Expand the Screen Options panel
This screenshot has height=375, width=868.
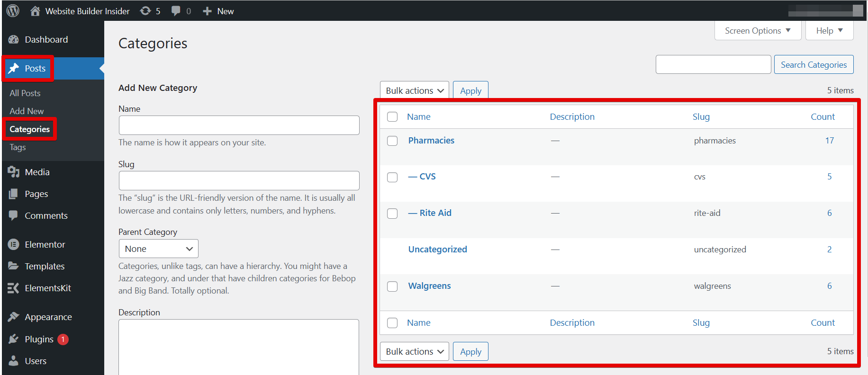pos(758,31)
